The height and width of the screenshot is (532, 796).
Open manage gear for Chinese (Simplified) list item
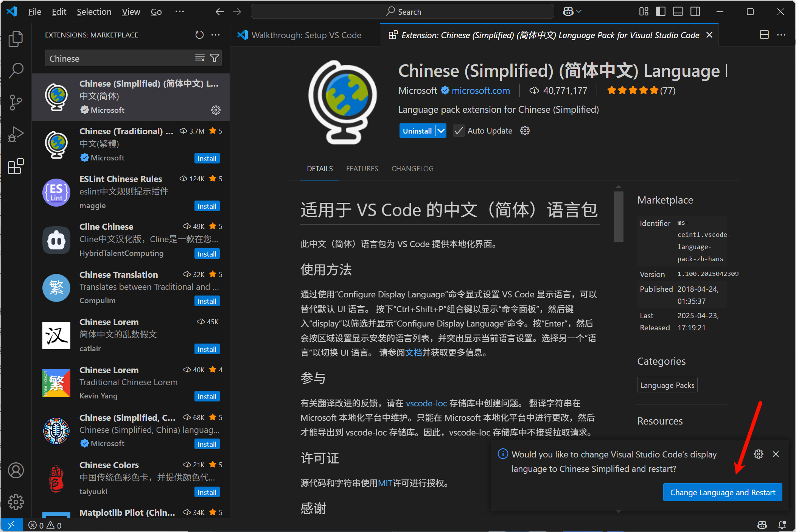216,110
